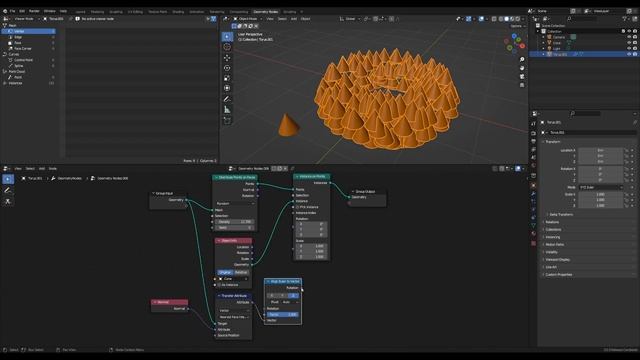The width and height of the screenshot is (640, 360).
Task: Select the node editor Select Box tool
Action: (x=8, y=179)
